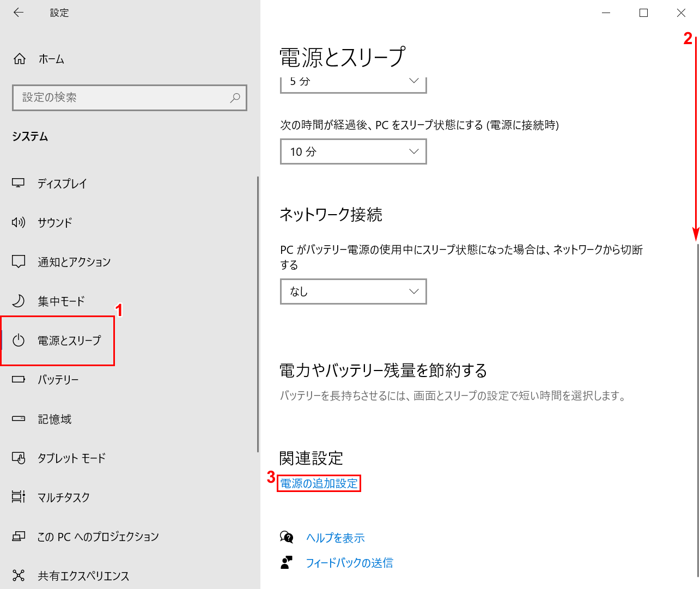Screen dimensions: 700x589
Task: Click the 関連設定 heading
Action: (311, 458)
